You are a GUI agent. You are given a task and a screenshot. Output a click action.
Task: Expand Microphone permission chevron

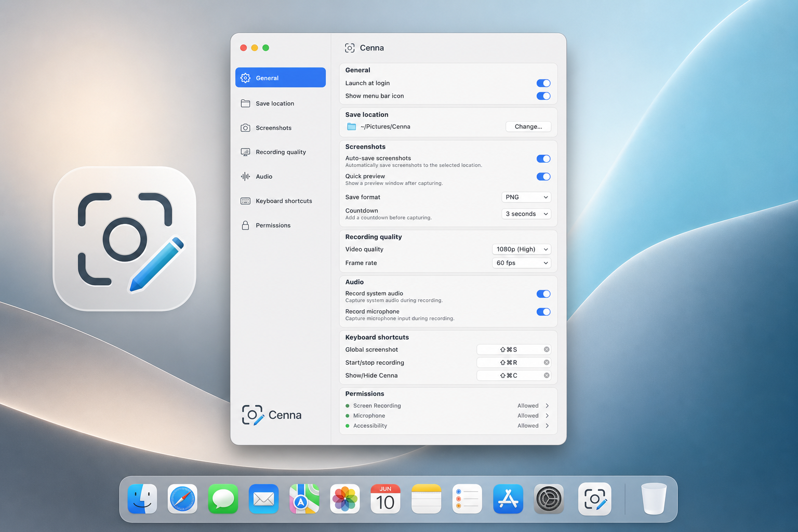547,416
